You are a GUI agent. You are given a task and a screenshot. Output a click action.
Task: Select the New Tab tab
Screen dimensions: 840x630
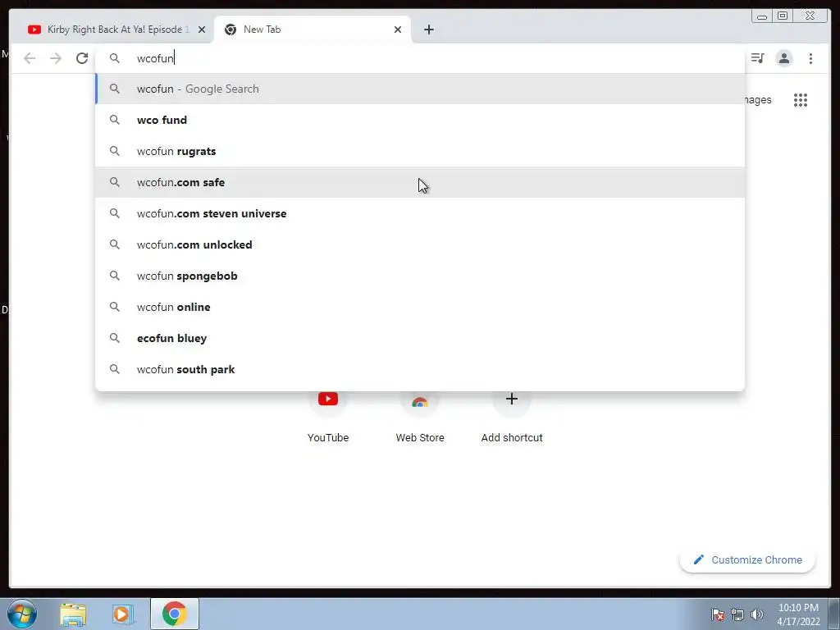coord(313,30)
